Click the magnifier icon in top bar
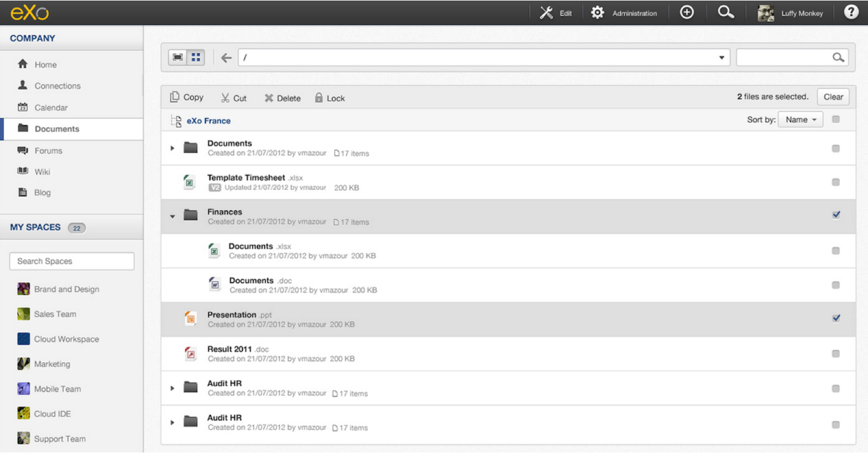The width and height of the screenshot is (868, 453). coord(726,13)
